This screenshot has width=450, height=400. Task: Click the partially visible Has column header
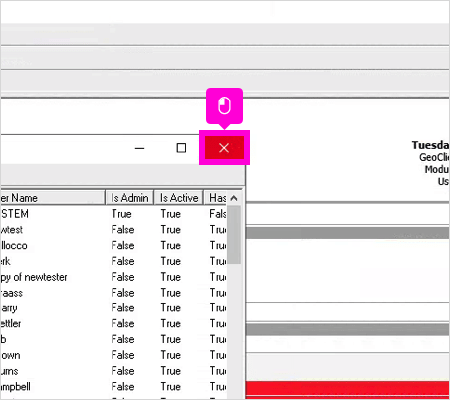(x=216, y=198)
